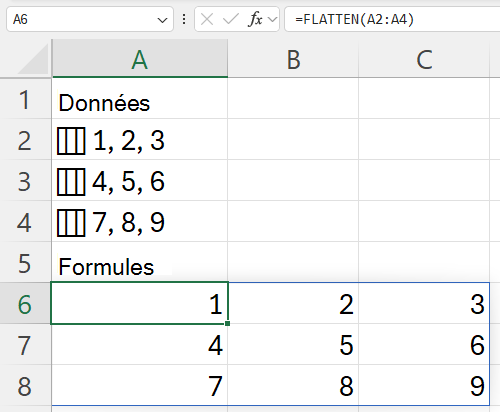Click cell C7 with value 6
The image size is (500, 412).
pos(424,345)
